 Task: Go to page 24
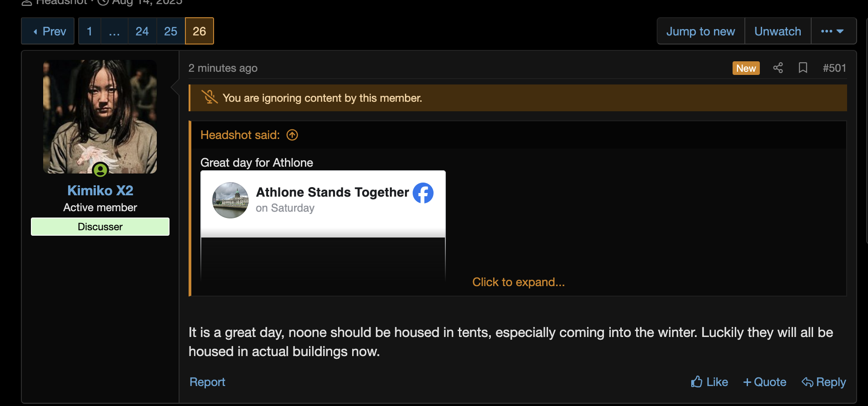[142, 31]
